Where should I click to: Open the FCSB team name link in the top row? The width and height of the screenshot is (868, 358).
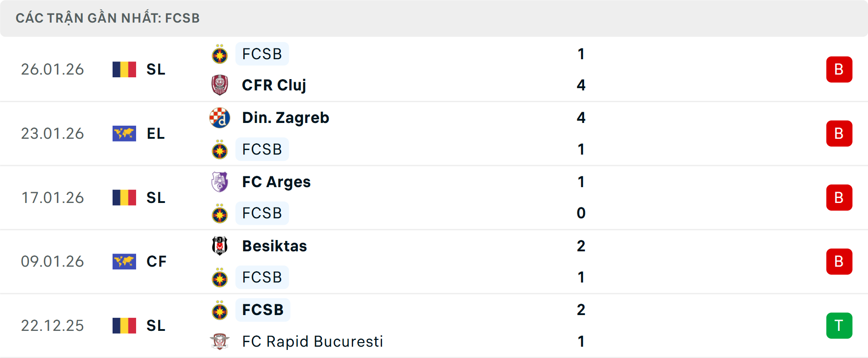tap(262, 54)
